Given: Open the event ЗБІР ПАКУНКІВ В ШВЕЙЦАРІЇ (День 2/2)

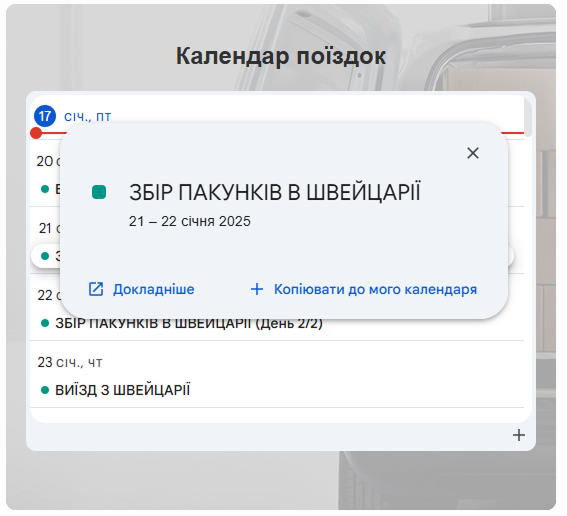Looking at the screenshot, I should 188,324.
